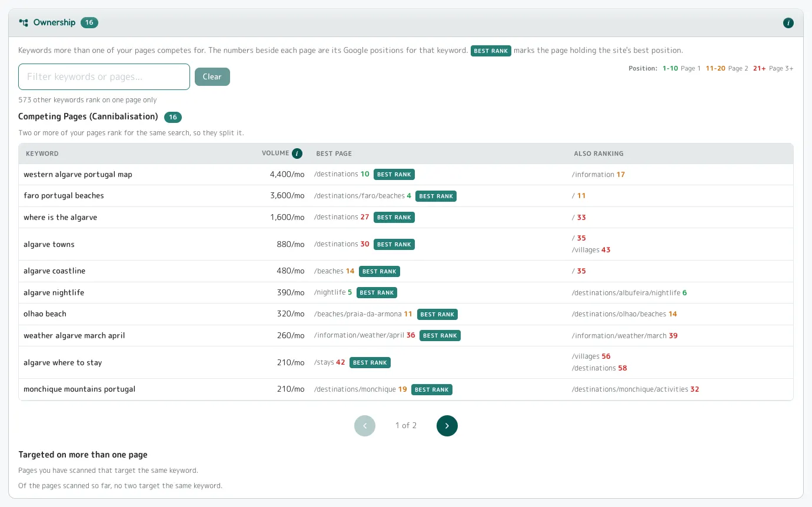Screen dimensions: 812x507
Task: Open /nightlife best page link
Action: 330,293
